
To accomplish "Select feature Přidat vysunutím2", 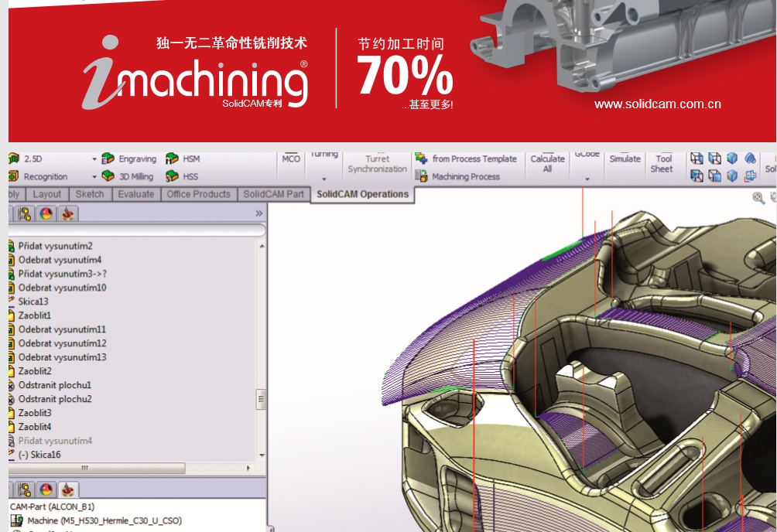I will coord(56,246).
